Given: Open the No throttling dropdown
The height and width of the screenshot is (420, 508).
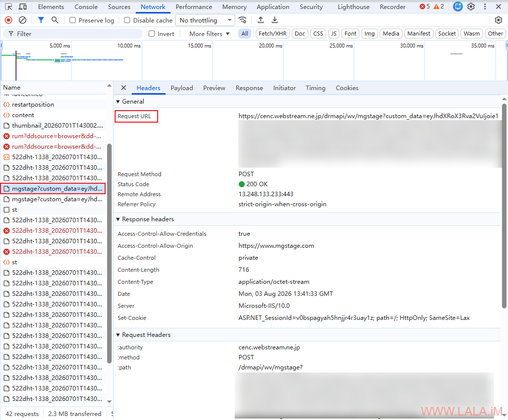Looking at the screenshot, I should coord(205,20).
